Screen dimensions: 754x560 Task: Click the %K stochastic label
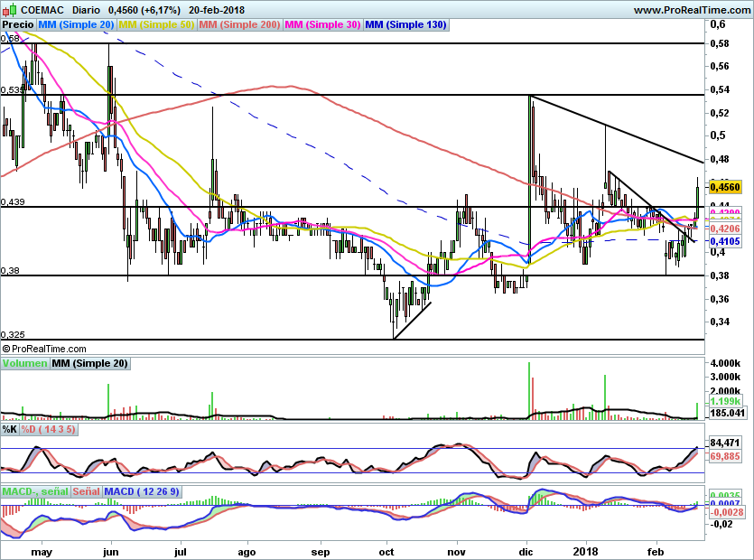10,428
